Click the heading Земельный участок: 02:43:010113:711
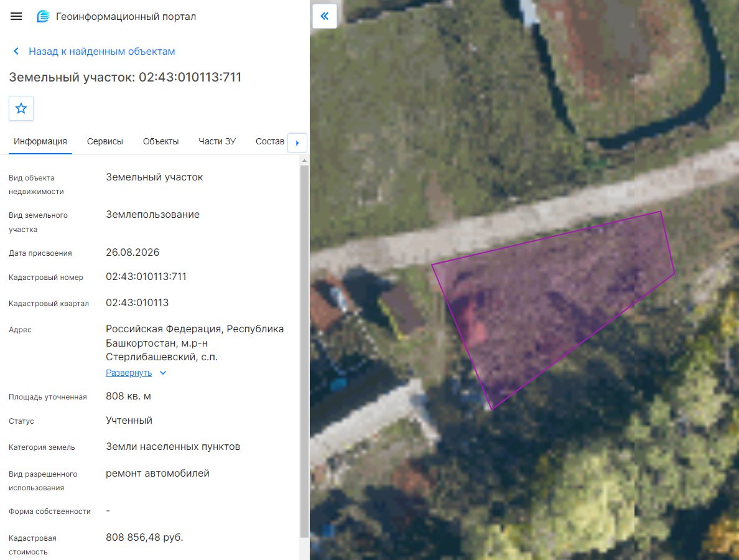The image size is (739, 560). (x=126, y=77)
